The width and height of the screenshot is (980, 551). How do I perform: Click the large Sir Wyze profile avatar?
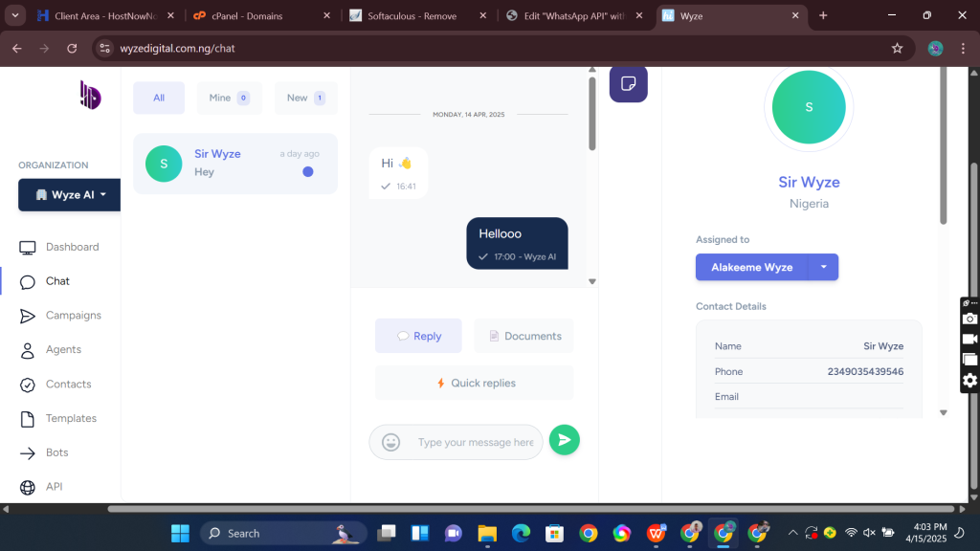pos(809,107)
